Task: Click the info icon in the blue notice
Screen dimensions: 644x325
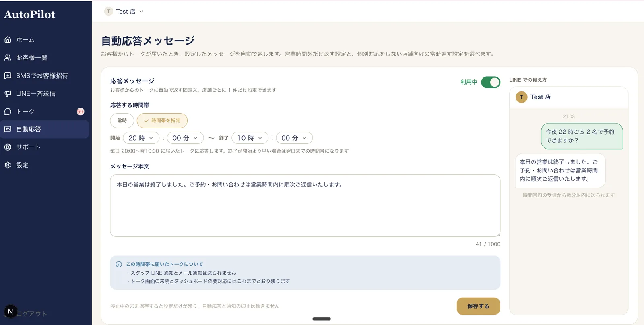Action: (119, 265)
